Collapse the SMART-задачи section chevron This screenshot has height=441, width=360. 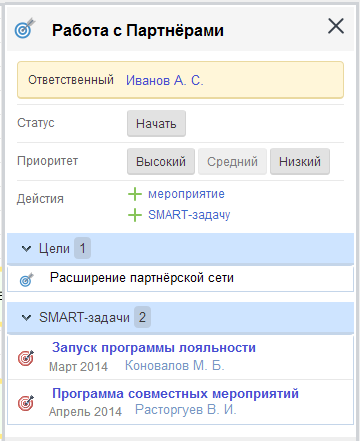pos(26,317)
